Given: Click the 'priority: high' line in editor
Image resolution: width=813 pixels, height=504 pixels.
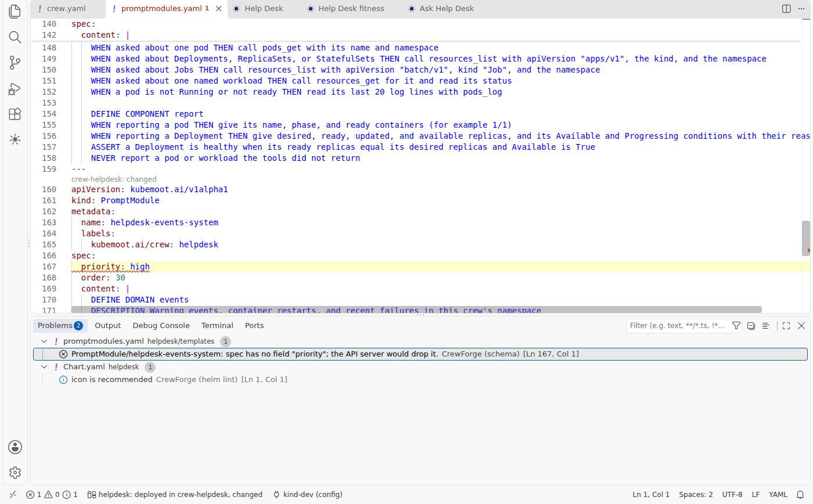Looking at the screenshot, I should (x=116, y=267).
